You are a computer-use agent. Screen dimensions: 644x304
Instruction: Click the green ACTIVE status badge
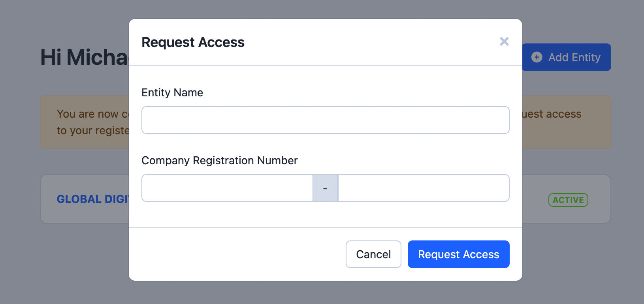click(x=568, y=200)
